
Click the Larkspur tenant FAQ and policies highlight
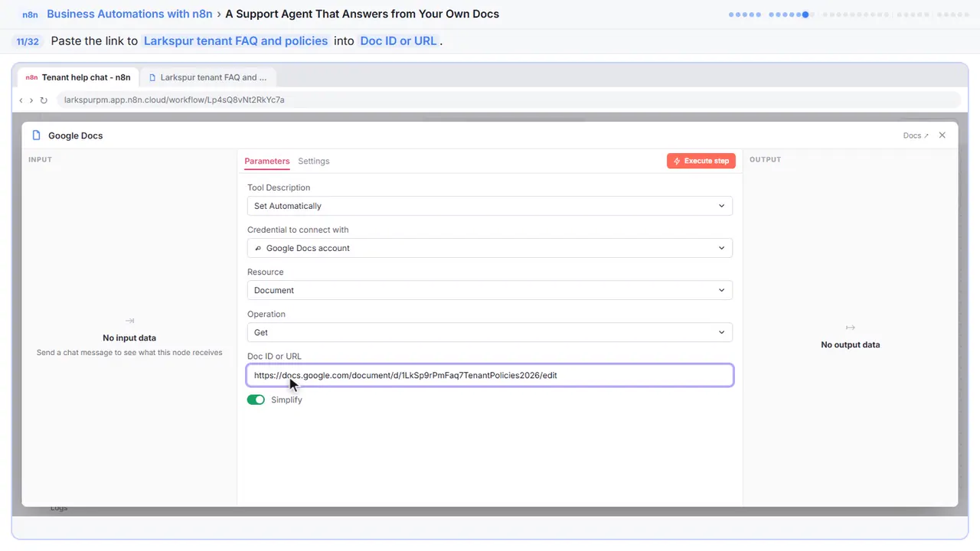(x=236, y=41)
